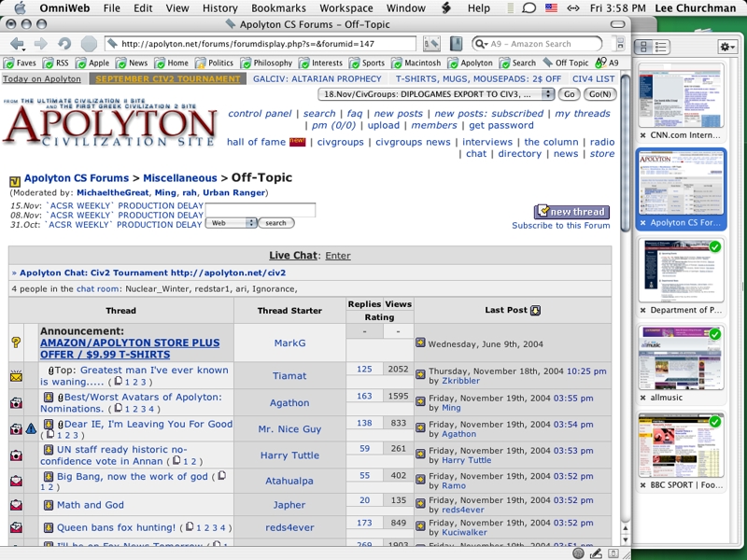Select the BBC SPORT tab thumbnail
This screenshot has height=560, width=747.
click(681, 445)
